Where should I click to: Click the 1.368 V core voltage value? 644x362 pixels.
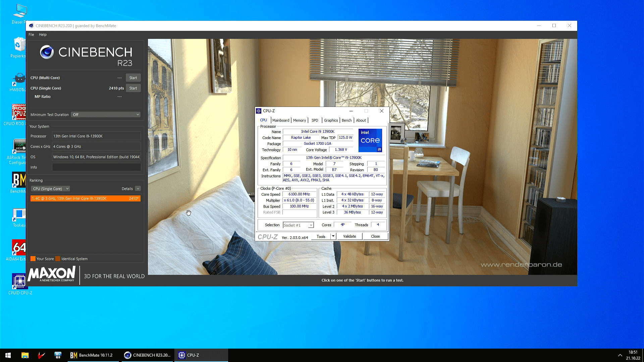tap(341, 150)
